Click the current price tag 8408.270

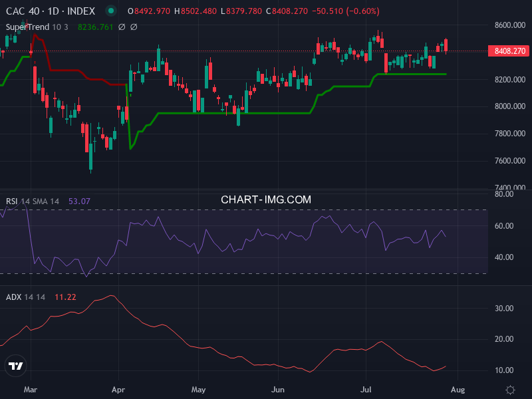(x=508, y=51)
